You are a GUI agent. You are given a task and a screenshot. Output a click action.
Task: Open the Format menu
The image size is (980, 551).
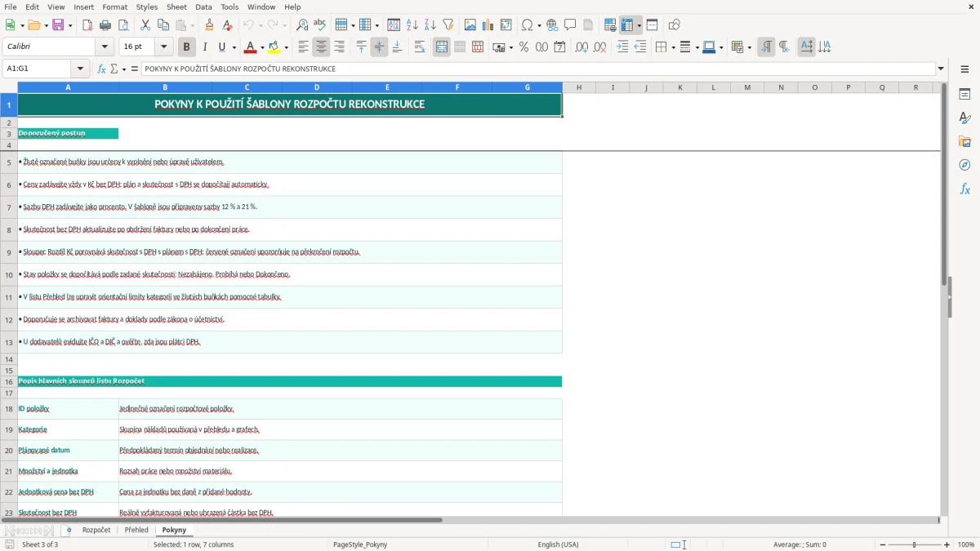(115, 7)
